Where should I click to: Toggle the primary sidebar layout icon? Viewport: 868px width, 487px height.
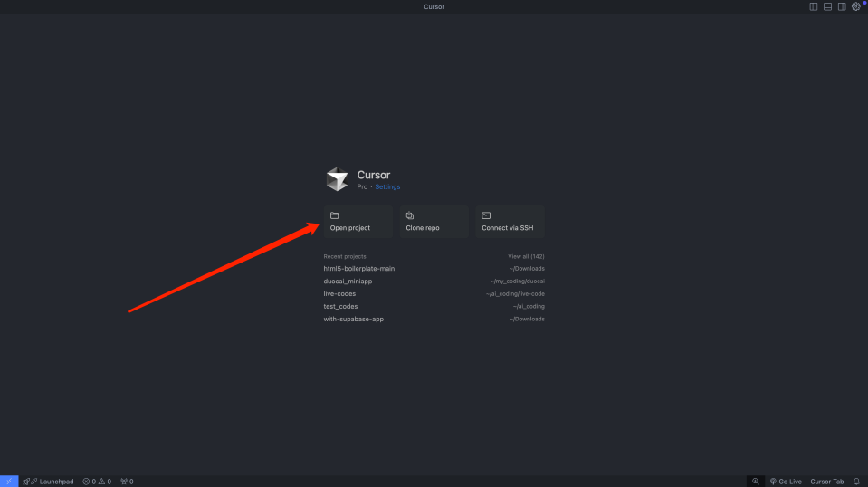click(813, 7)
